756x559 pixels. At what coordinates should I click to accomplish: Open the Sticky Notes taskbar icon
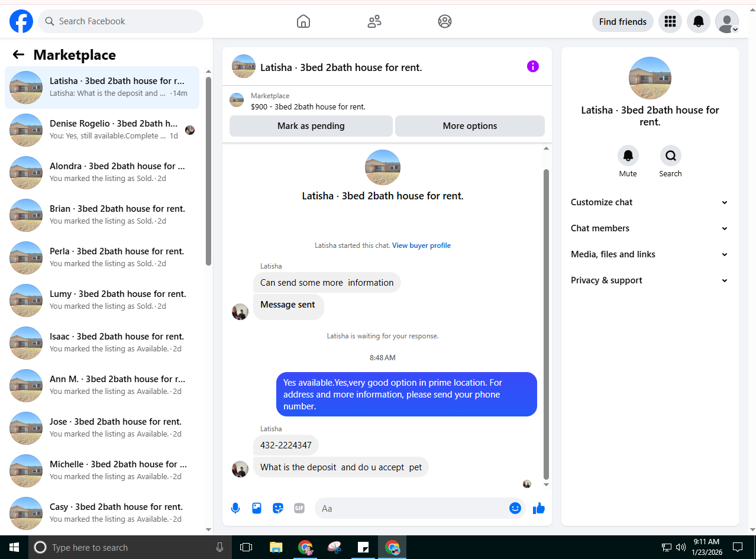tap(363, 547)
